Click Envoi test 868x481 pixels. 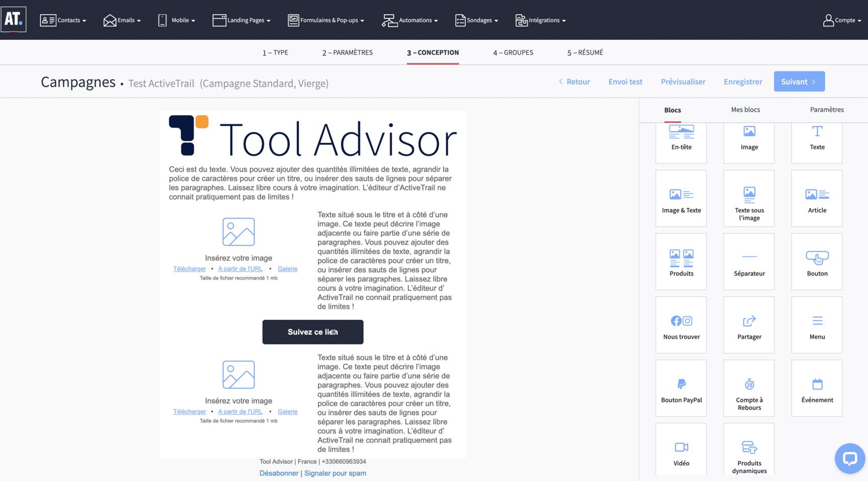625,82
